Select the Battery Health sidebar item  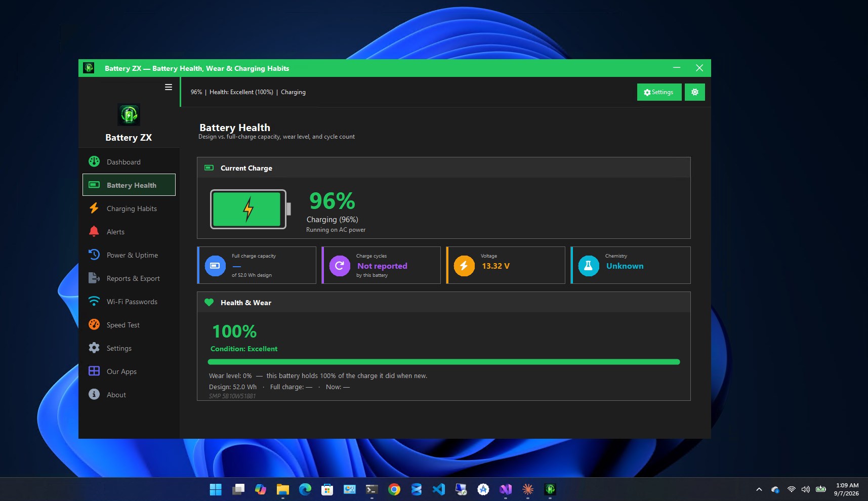click(129, 185)
